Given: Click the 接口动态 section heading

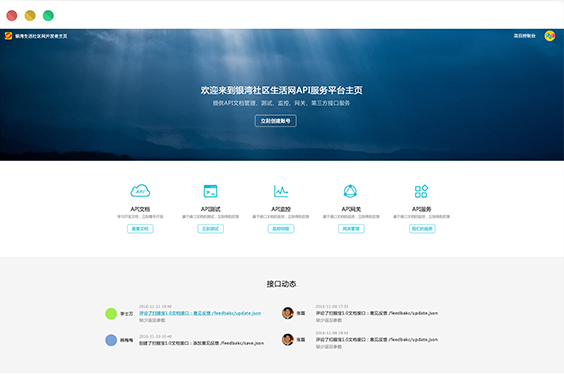Looking at the screenshot, I should [x=281, y=284].
